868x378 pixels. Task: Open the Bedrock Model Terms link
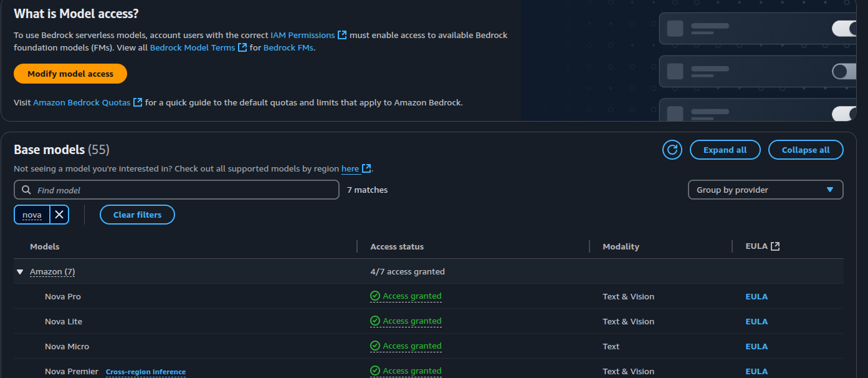pos(193,47)
